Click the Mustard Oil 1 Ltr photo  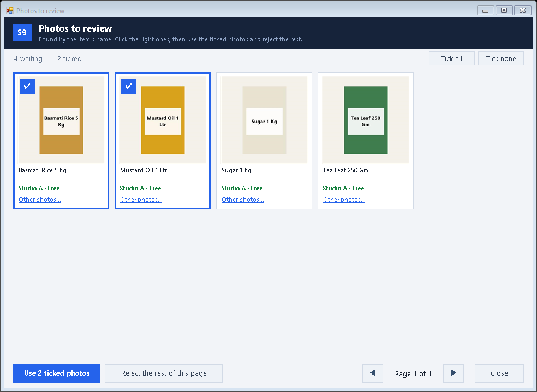[163, 120]
